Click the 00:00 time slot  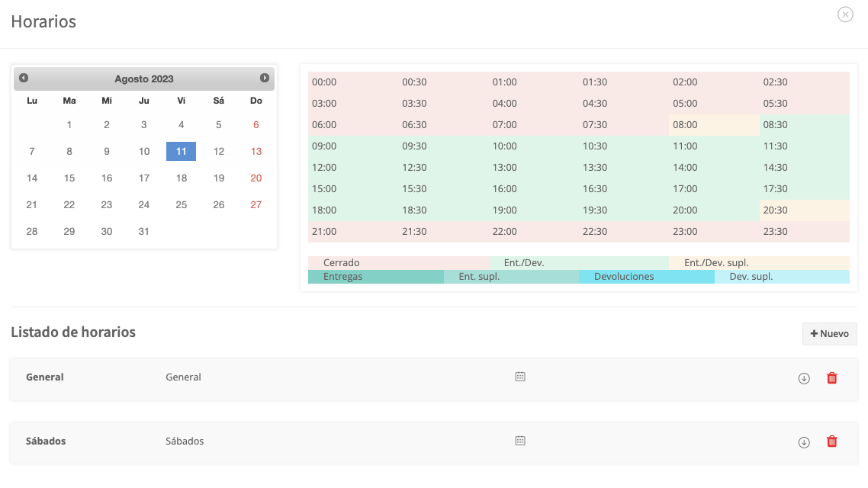[x=353, y=82]
